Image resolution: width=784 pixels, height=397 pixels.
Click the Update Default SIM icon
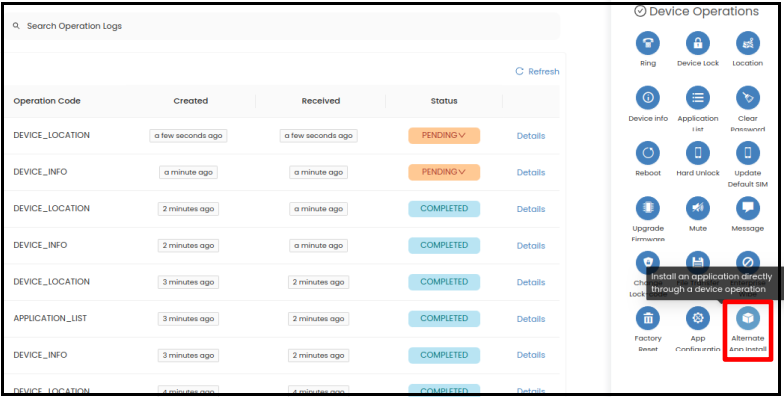click(748, 153)
